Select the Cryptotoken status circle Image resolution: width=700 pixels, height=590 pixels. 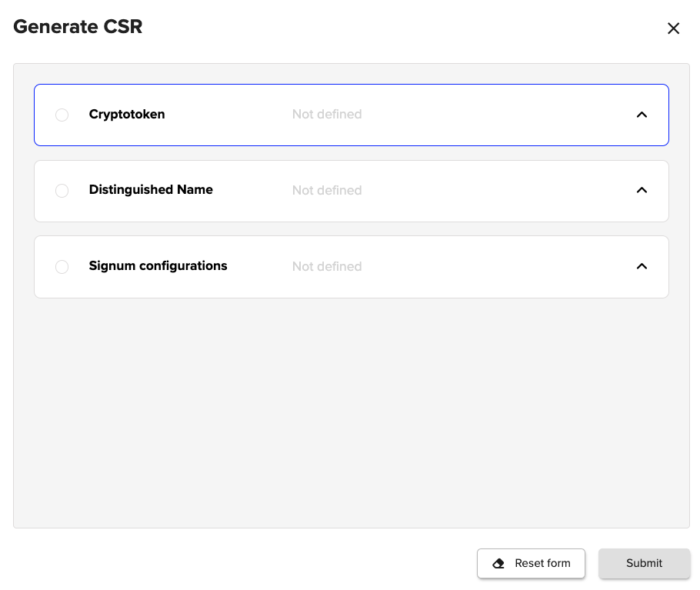[62, 115]
